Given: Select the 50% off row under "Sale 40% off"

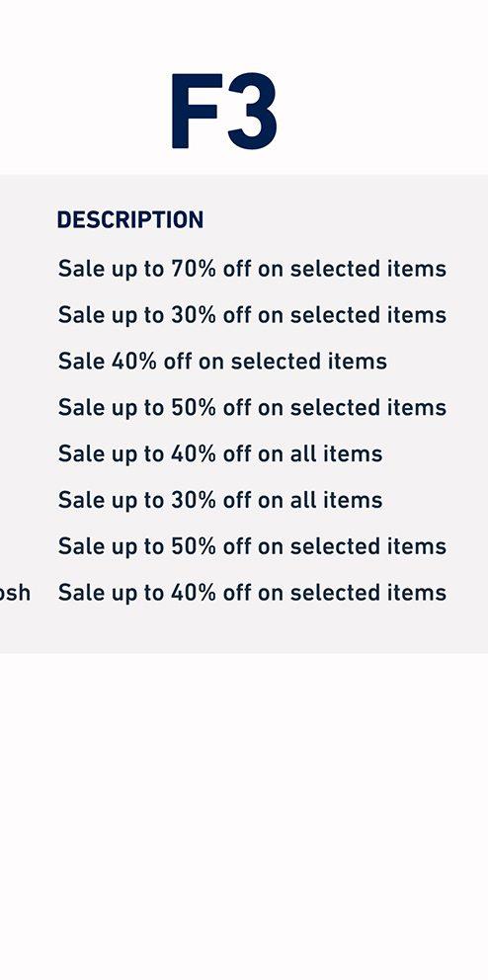Looking at the screenshot, I should 252,408.
